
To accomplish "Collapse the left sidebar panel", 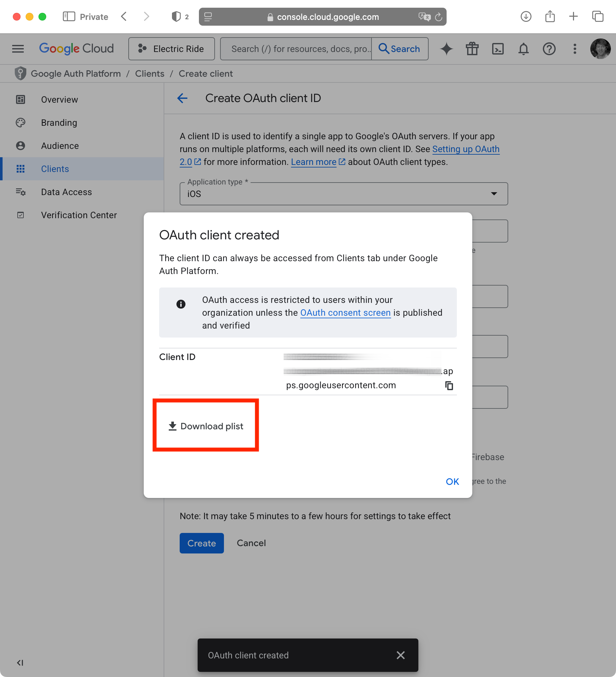I will point(20,663).
